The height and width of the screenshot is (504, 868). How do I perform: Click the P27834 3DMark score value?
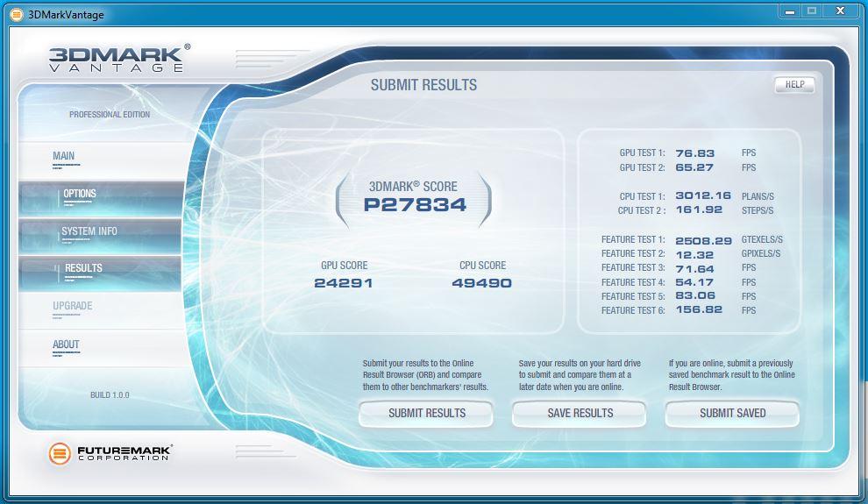tap(415, 205)
